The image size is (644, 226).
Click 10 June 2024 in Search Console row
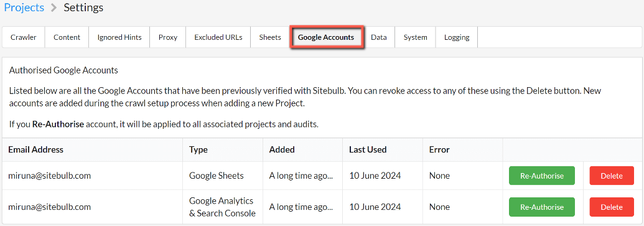pos(375,207)
